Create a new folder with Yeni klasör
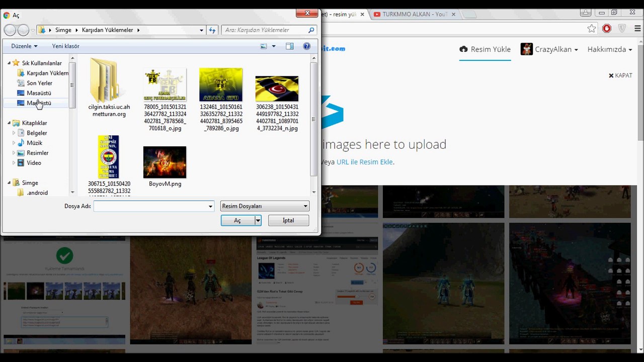Image resolution: width=644 pixels, height=362 pixels. (66, 46)
